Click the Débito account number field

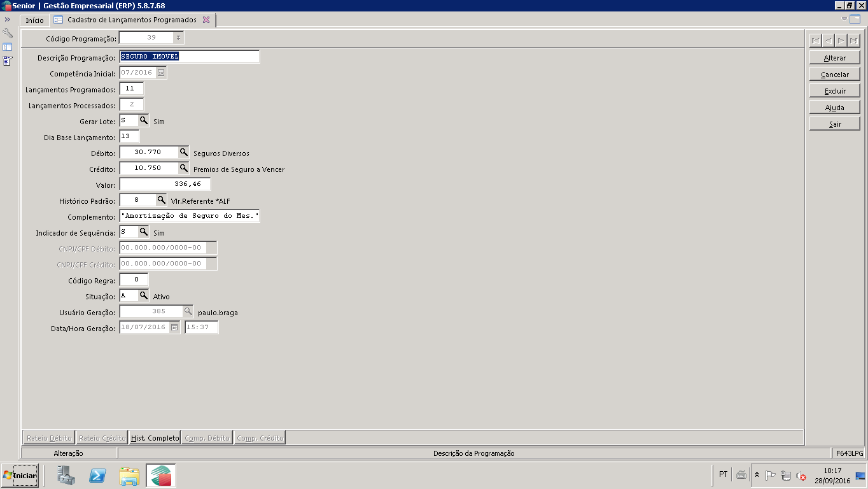tap(149, 152)
